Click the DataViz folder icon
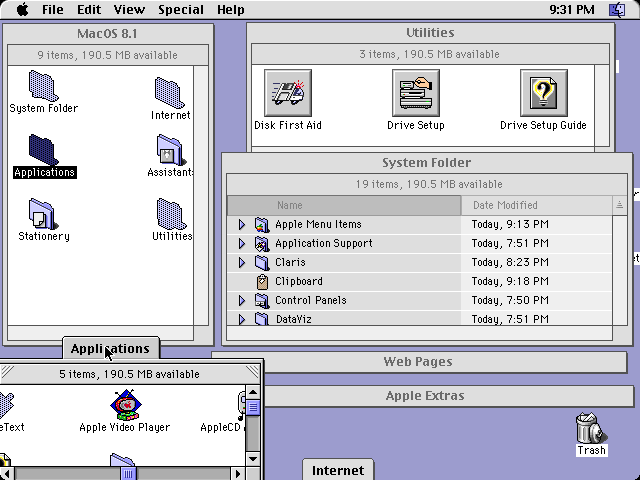 point(262,318)
